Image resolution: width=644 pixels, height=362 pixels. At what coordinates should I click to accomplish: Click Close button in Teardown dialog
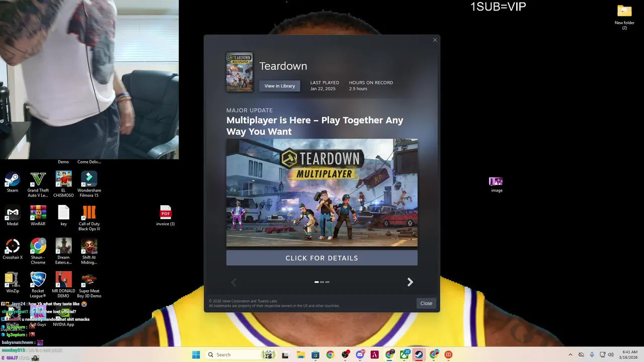click(426, 303)
